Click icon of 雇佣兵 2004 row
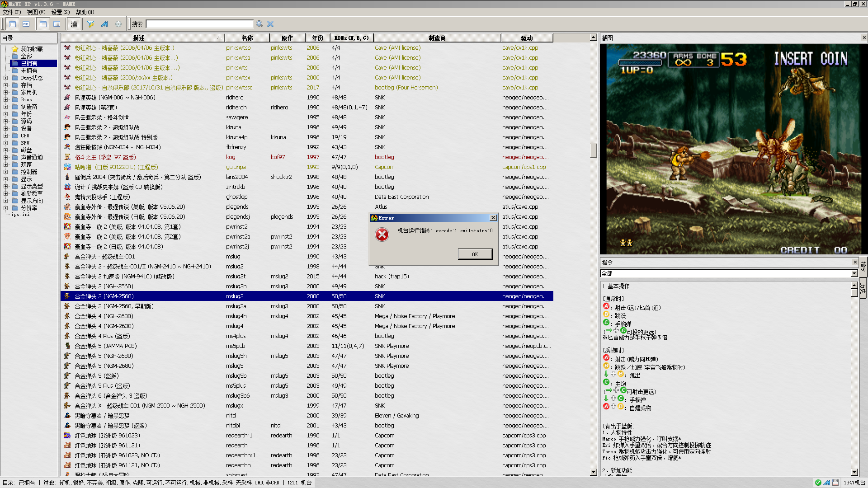868x488 pixels. pos(67,177)
